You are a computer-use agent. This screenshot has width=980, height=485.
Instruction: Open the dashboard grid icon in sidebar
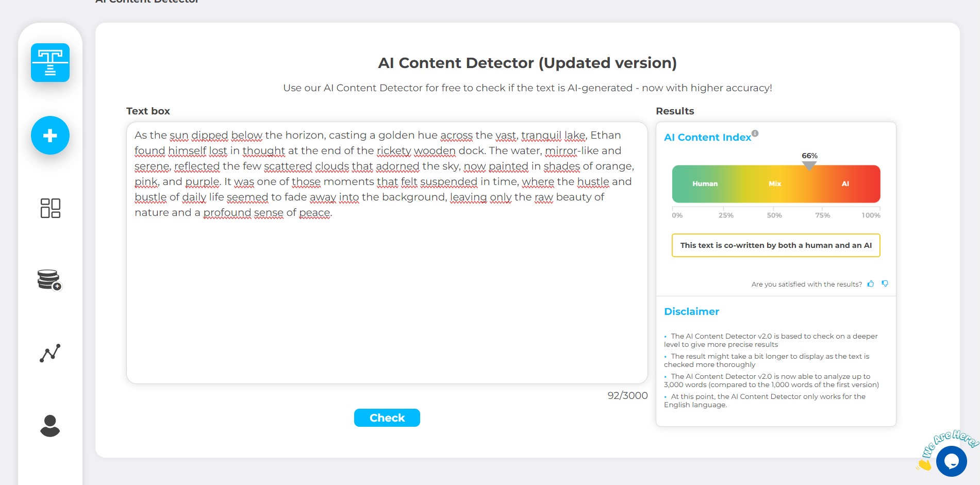click(50, 208)
